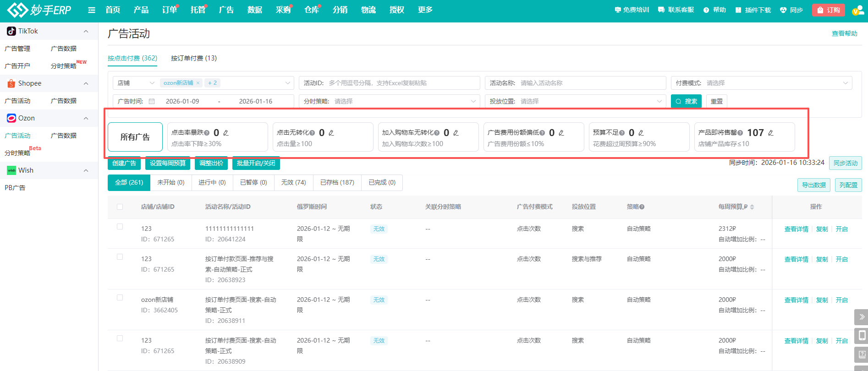
Task: Open the 物流 top menu
Action: tap(368, 10)
